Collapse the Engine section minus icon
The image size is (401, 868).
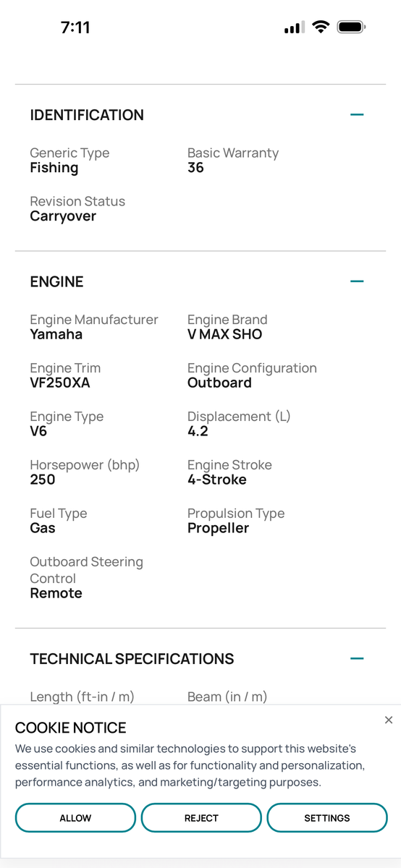[357, 281]
